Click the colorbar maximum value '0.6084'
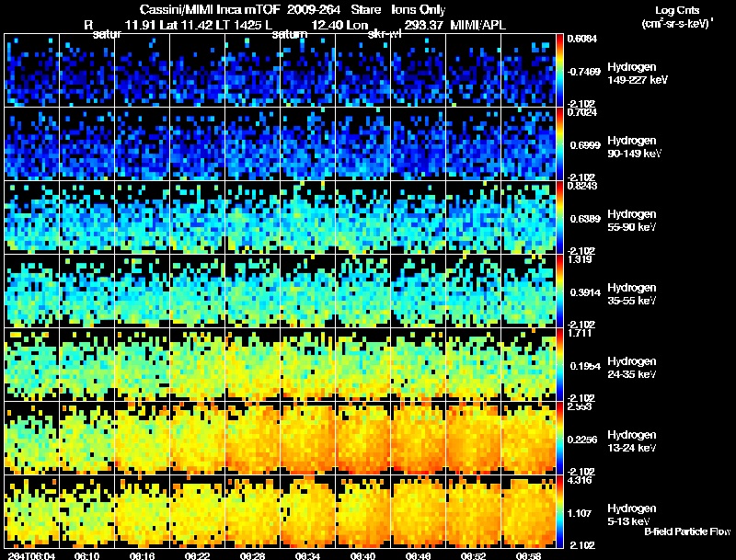736x560 pixels. click(582, 39)
